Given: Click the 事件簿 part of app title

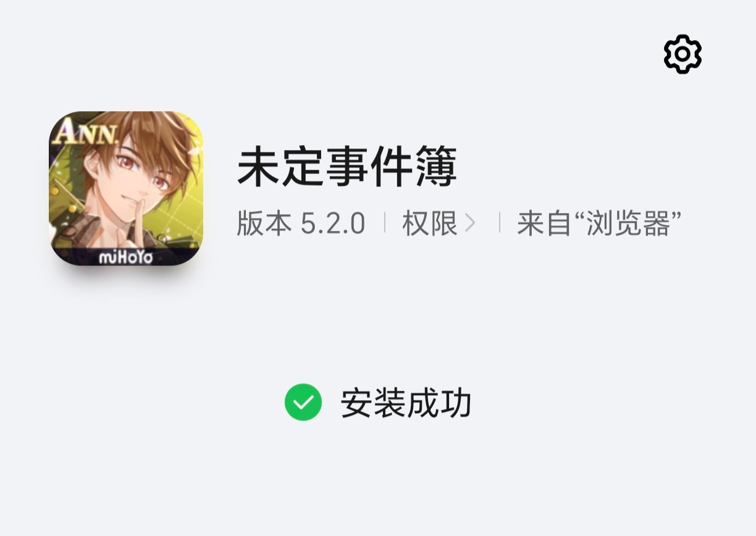Looking at the screenshot, I should click(x=392, y=167).
